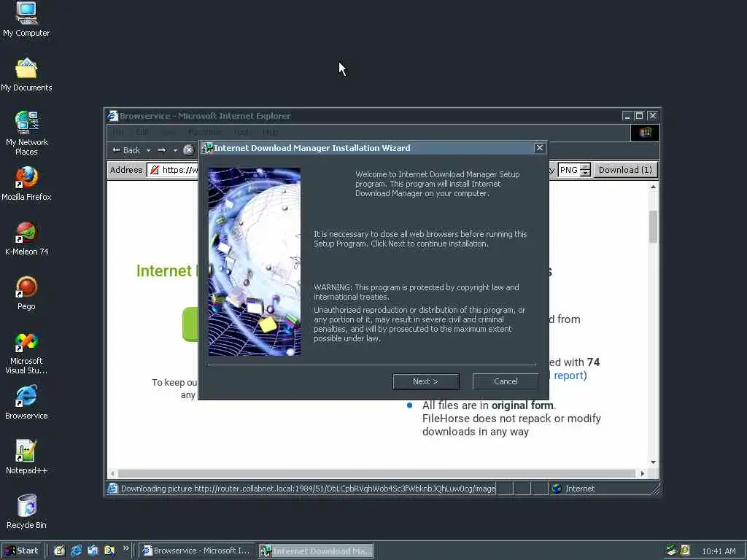This screenshot has width=747, height=560.
Task: Click the Start button
Action: pos(21,551)
